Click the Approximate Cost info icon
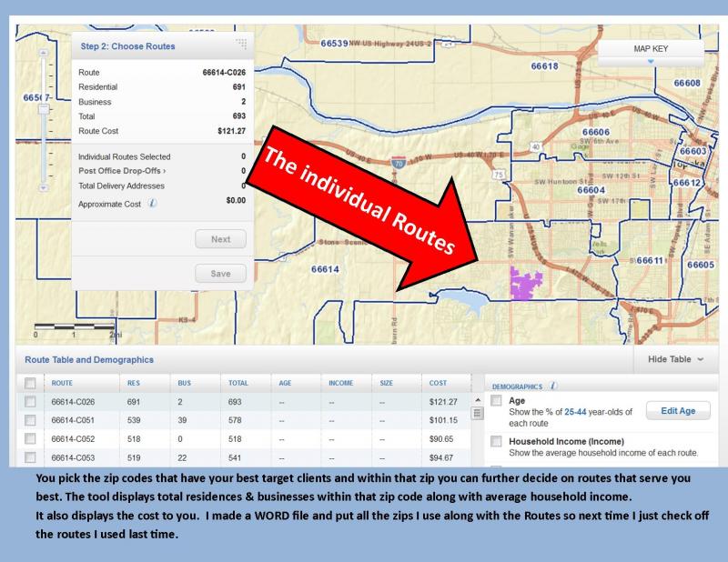This screenshot has width=728, height=562. [153, 203]
